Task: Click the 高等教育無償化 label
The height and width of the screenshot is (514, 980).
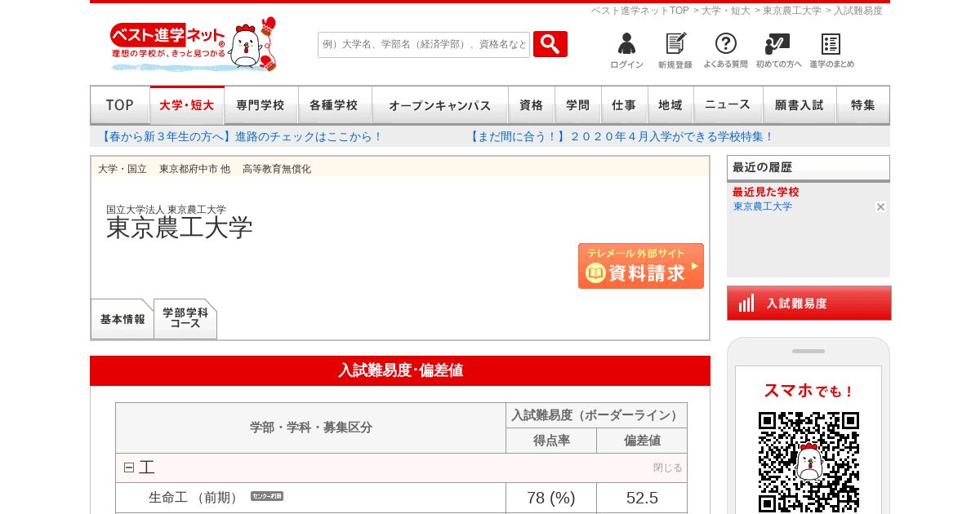Action: (277, 169)
